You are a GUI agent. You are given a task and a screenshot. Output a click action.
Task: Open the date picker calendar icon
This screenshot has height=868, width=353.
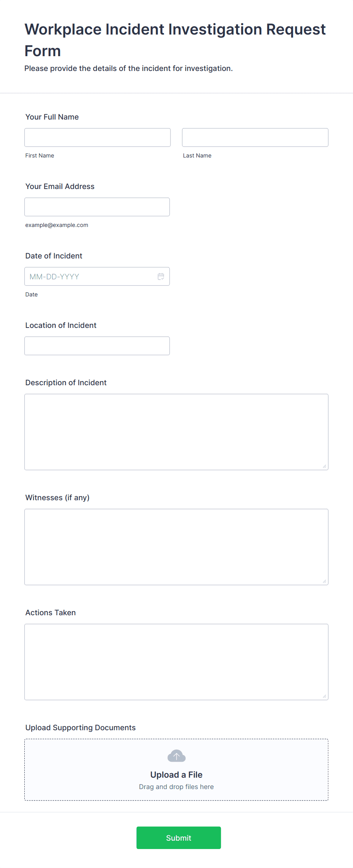coord(161,276)
